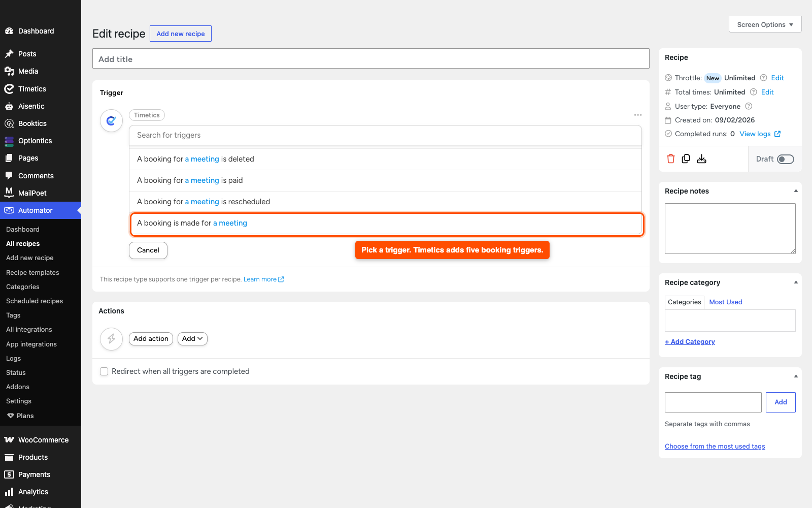Click Add button for recipe tag
This screenshot has height=508, width=812.
781,402
